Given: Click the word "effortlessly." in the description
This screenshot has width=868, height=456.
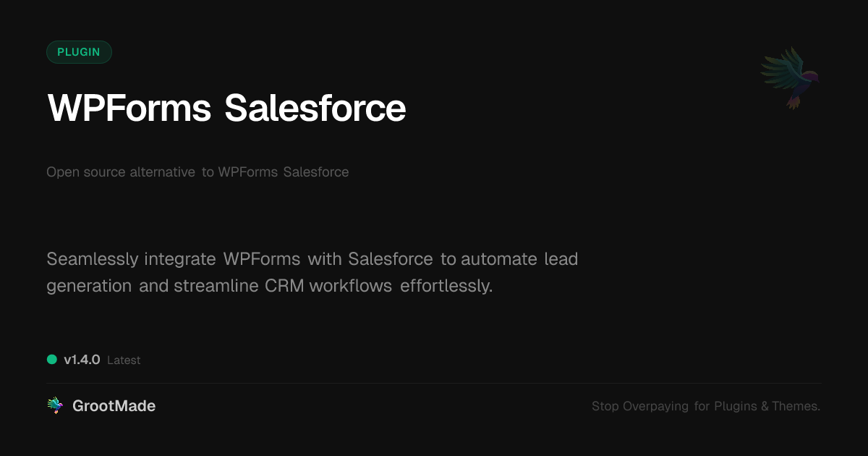Looking at the screenshot, I should coord(446,286).
